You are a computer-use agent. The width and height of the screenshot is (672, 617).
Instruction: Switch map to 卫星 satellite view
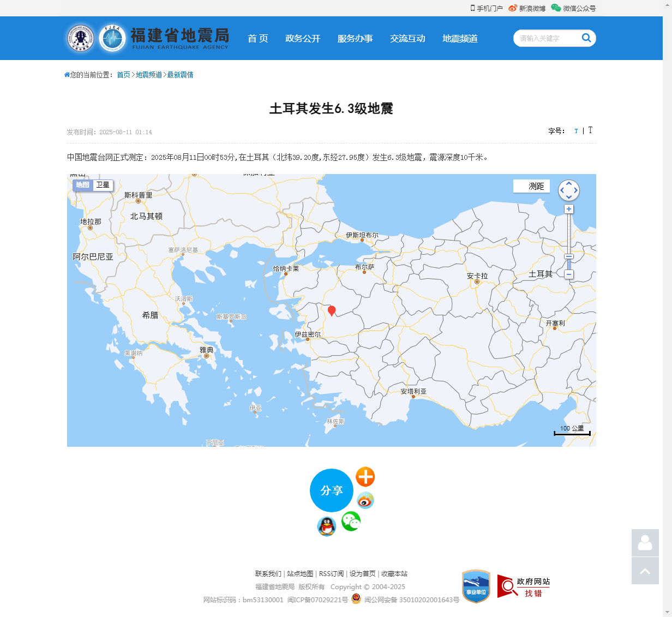[x=103, y=185]
